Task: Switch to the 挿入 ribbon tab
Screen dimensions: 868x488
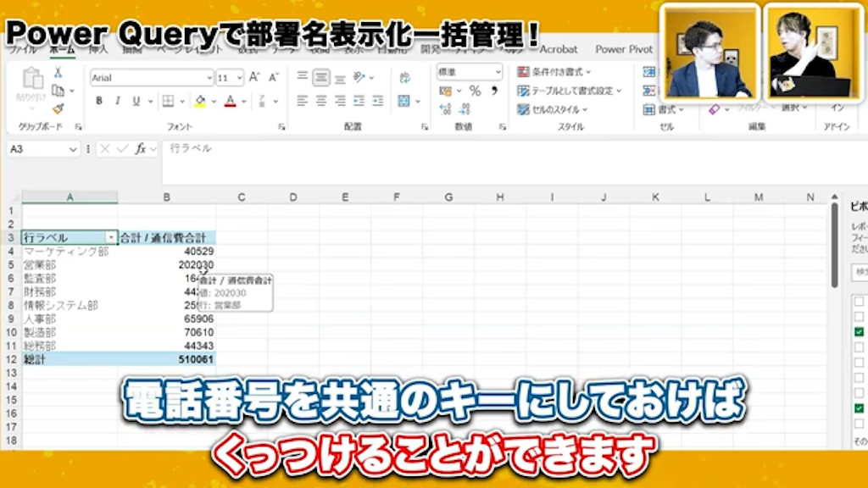Action: tap(97, 49)
